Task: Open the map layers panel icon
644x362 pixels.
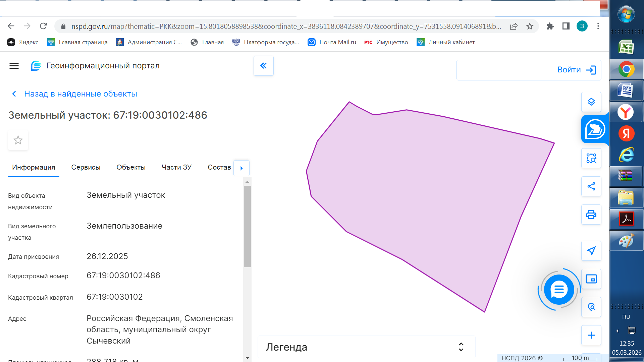Action: pos(591,102)
